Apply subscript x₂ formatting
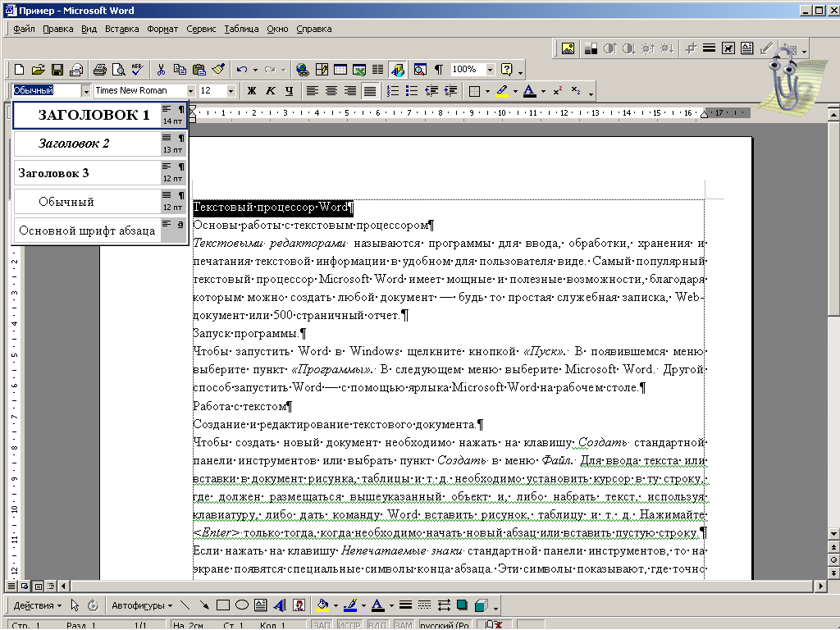 (x=576, y=91)
